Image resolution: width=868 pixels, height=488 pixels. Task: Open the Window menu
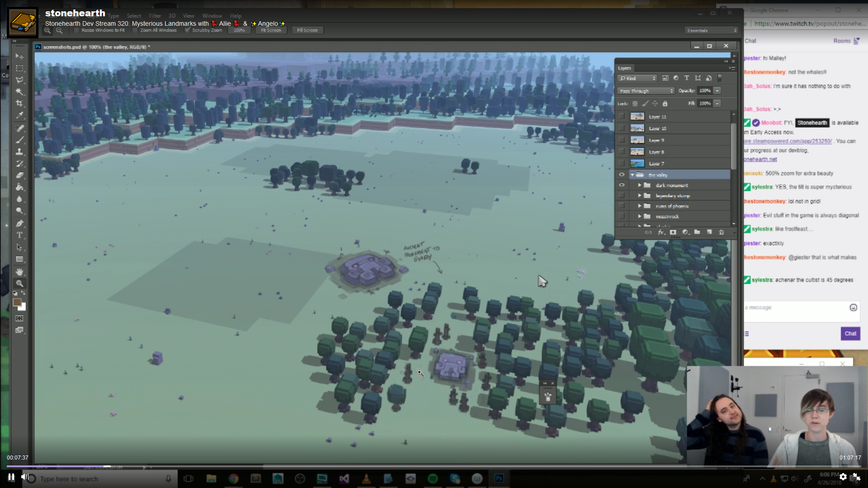click(212, 16)
